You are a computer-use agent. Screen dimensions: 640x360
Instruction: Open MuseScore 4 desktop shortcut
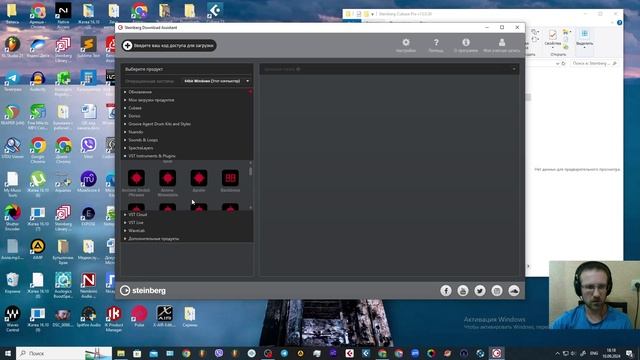coord(88,181)
